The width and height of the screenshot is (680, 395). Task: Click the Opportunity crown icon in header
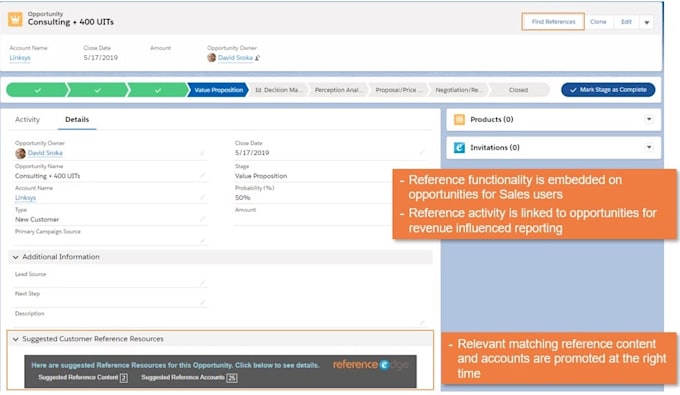tap(15, 19)
